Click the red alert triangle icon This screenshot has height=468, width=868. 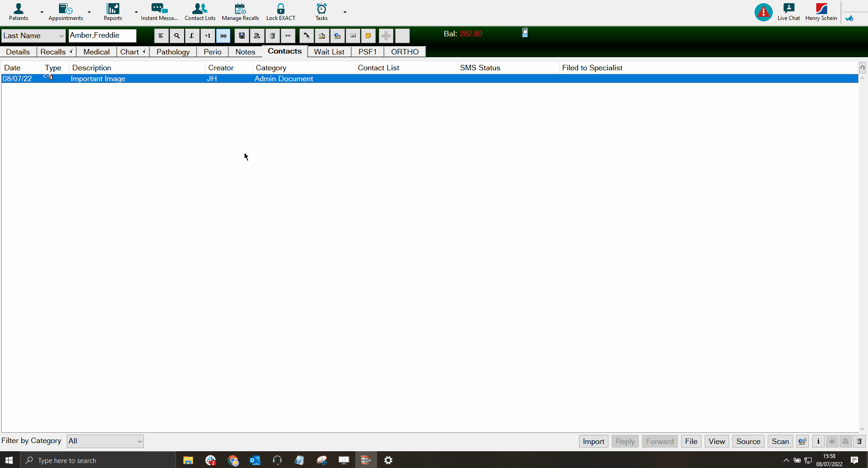pyautogui.click(x=764, y=12)
